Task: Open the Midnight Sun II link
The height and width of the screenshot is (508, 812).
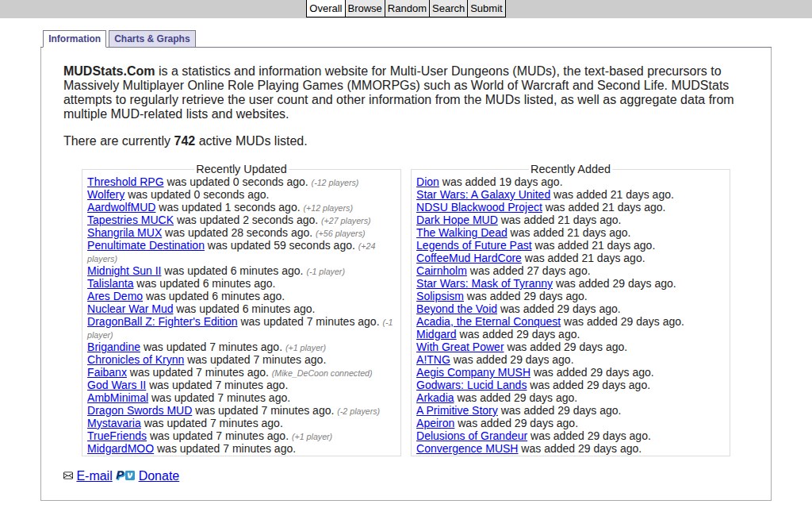Action: click(x=124, y=271)
